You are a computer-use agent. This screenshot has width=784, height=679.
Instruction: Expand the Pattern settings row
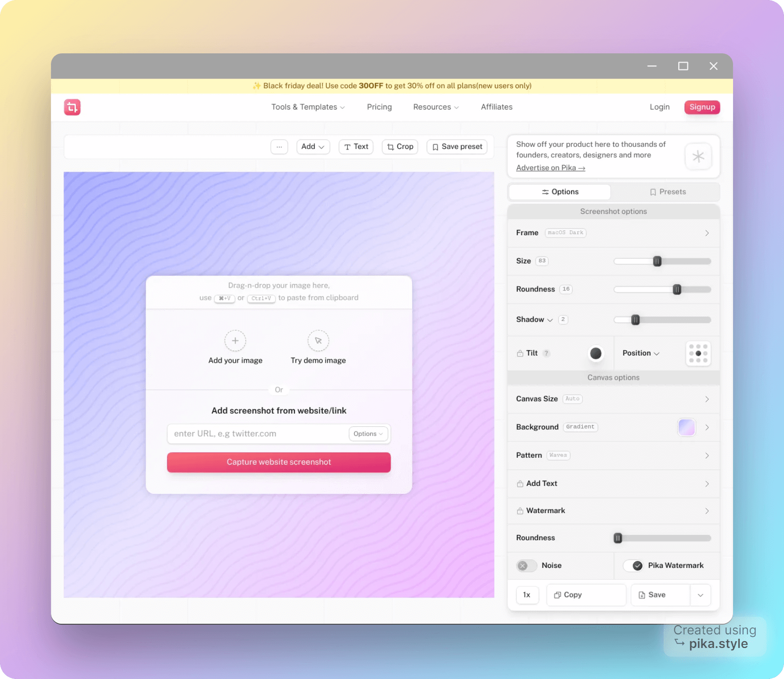point(613,455)
